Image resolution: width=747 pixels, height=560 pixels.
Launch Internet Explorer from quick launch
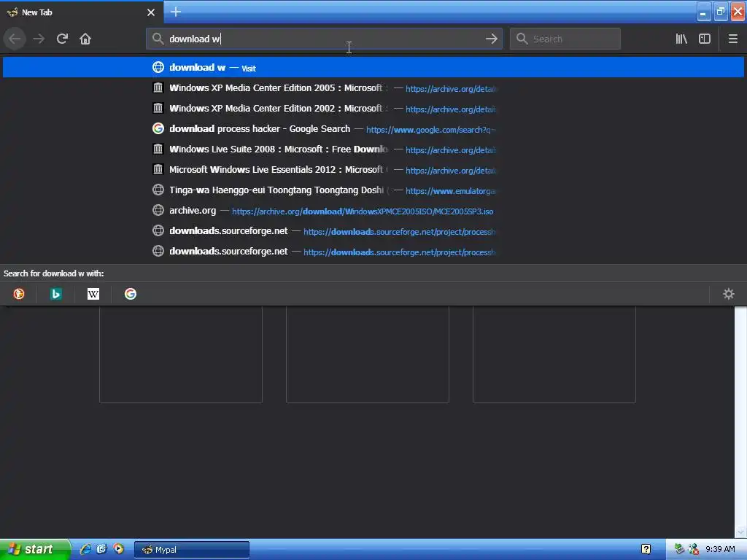(x=85, y=549)
